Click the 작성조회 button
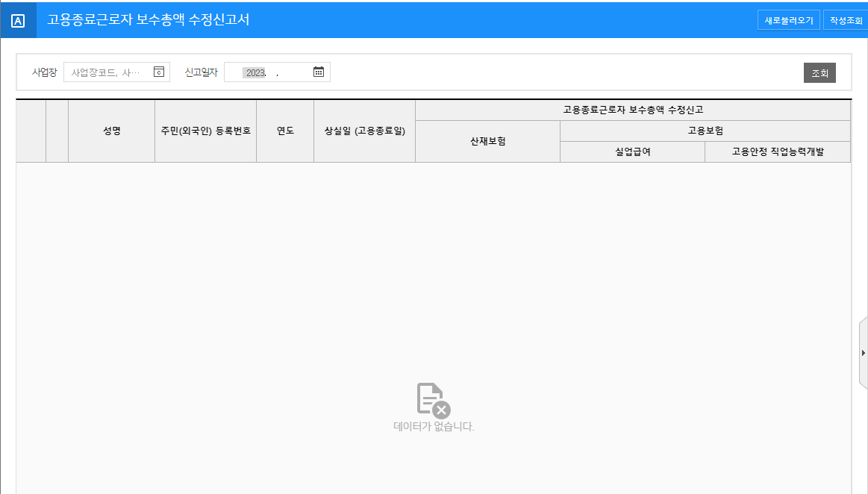 coord(846,20)
